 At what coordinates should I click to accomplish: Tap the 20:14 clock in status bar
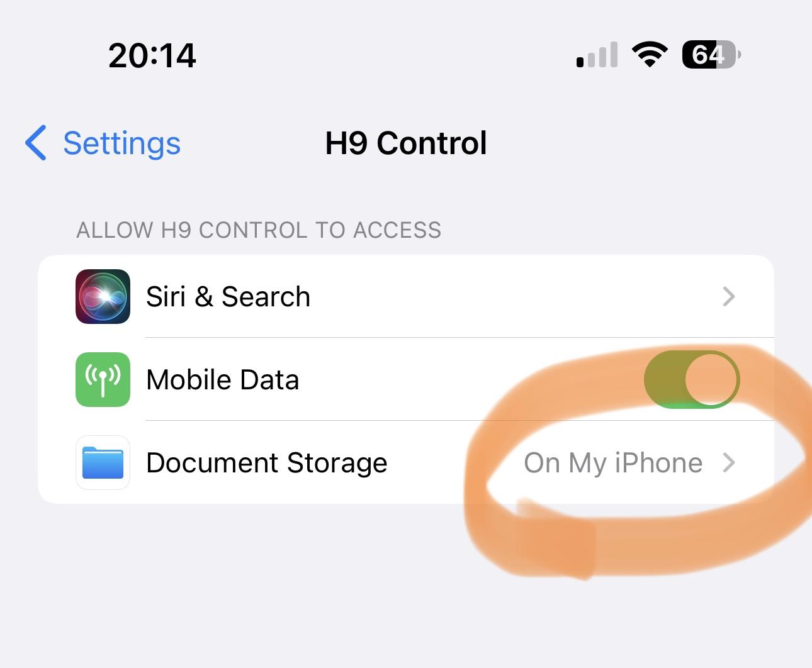[152, 55]
